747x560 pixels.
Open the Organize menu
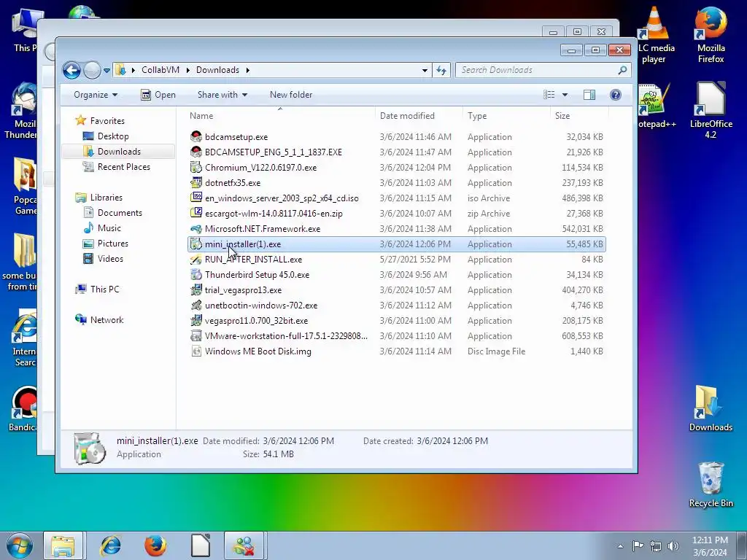coord(96,95)
